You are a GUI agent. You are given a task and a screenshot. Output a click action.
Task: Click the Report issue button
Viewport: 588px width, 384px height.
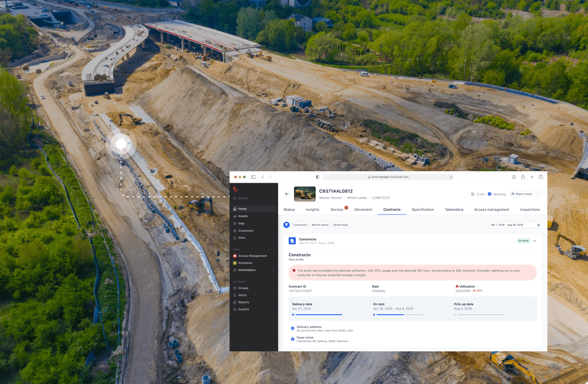click(x=522, y=194)
